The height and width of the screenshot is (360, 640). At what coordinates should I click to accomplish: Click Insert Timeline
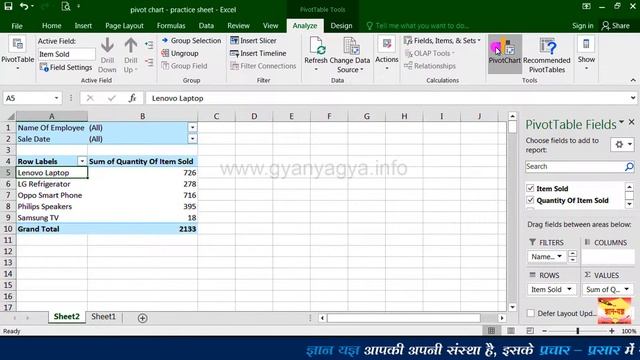pyautogui.click(x=258, y=53)
